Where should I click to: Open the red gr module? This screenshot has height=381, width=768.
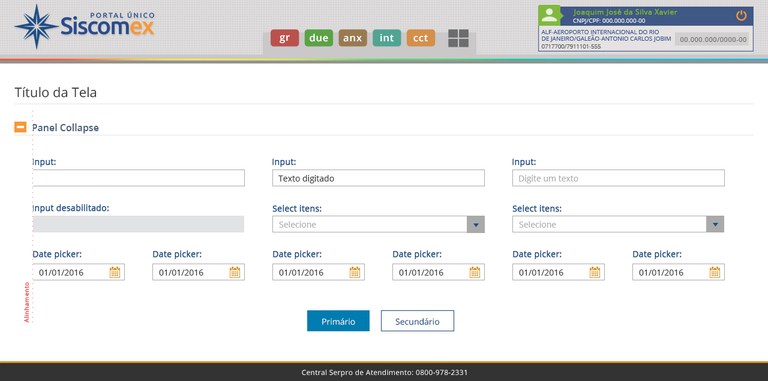pyautogui.click(x=285, y=38)
